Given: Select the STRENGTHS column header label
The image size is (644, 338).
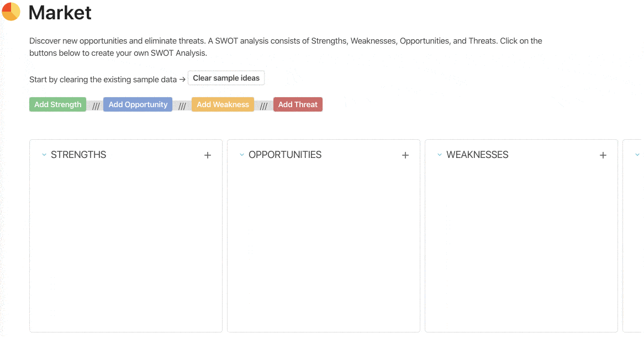Looking at the screenshot, I should pos(80,155).
